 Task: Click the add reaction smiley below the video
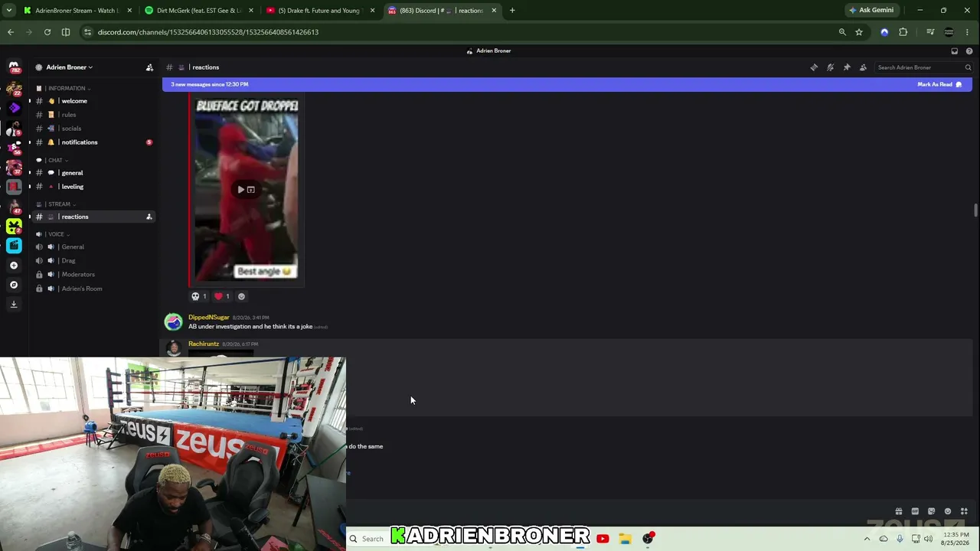pyautogui.click(x=242, y=296)
